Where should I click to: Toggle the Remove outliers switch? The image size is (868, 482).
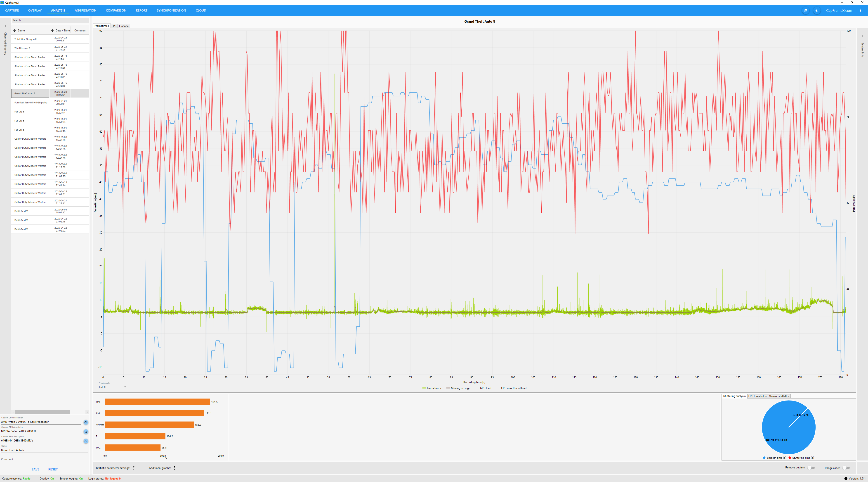[811, 468]
